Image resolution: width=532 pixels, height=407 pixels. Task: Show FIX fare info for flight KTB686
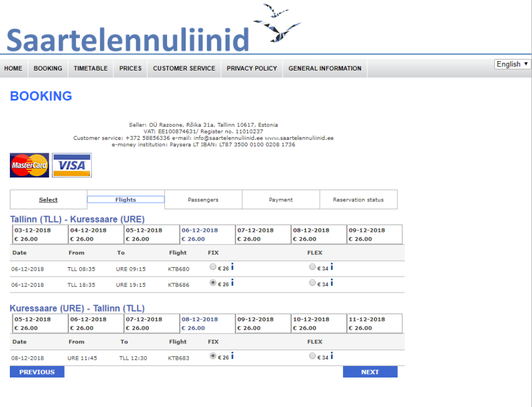click(232, 283)
